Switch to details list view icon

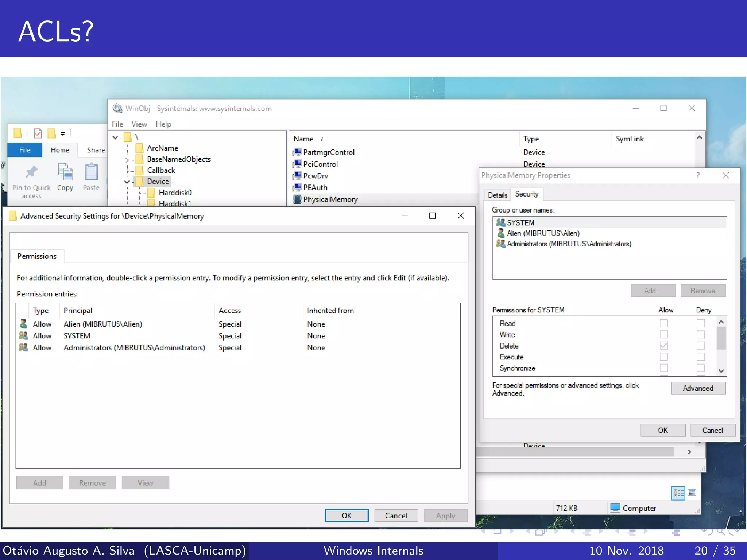678,493
